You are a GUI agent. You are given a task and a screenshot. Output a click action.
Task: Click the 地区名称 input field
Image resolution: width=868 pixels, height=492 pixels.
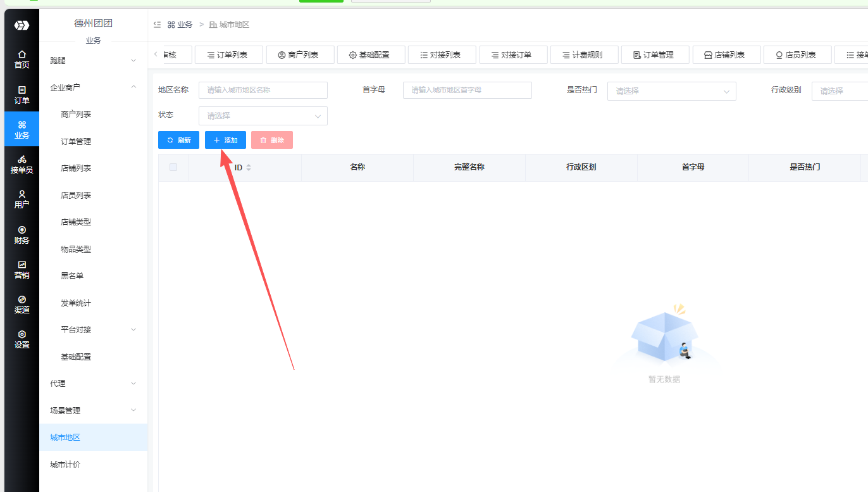tap(263, 91)
